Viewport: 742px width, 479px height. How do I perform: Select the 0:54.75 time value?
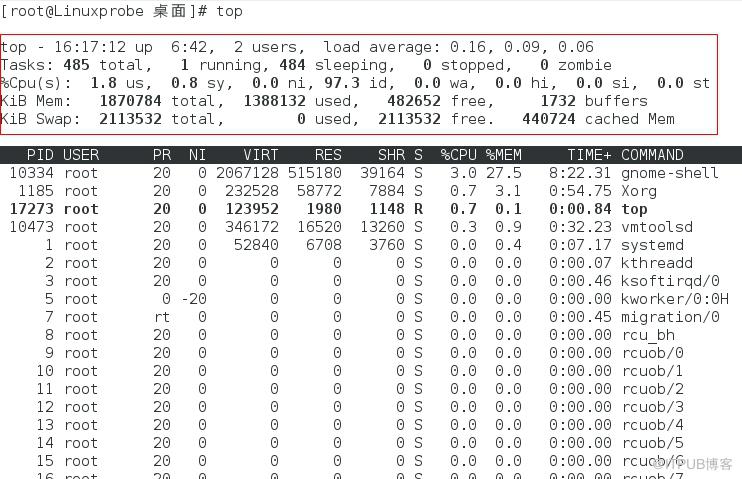(580, 191)
